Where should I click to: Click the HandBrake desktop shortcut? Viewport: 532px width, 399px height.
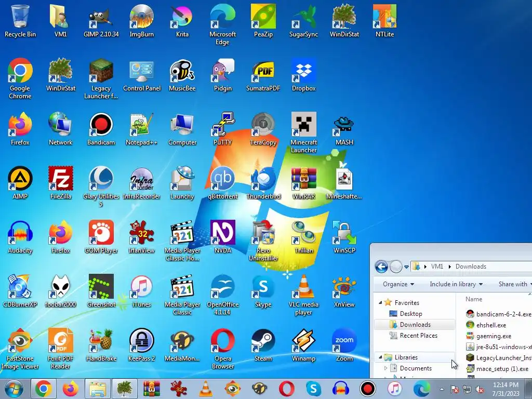(101, 345)
